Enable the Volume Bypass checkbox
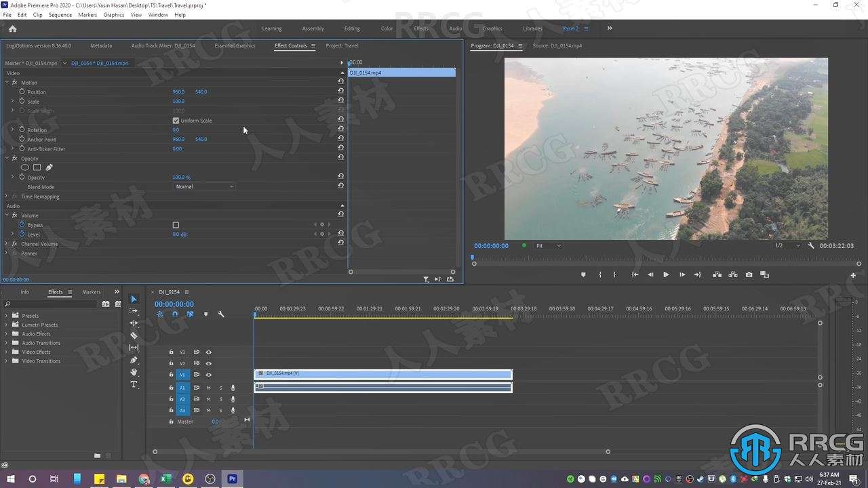Screen dimensions: 868x488 tap(176, 225)
